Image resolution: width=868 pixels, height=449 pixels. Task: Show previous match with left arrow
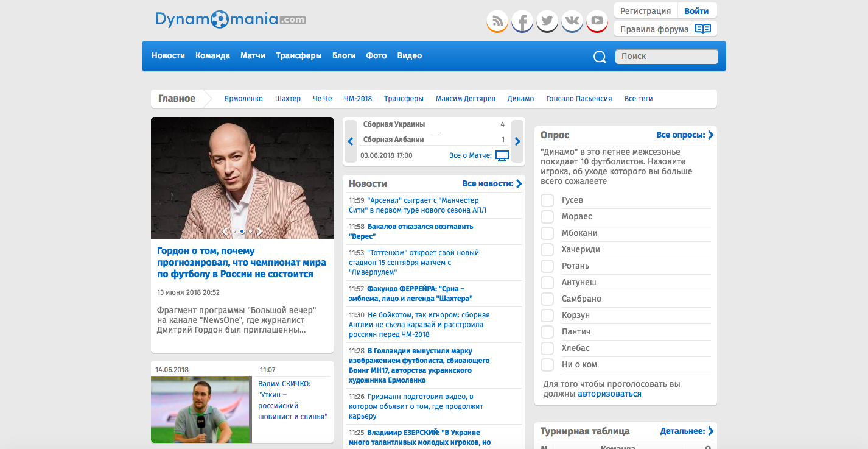tap(350, 141)
